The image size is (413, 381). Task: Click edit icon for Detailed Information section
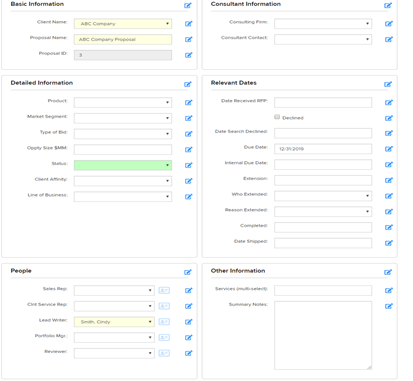[188, 84]
